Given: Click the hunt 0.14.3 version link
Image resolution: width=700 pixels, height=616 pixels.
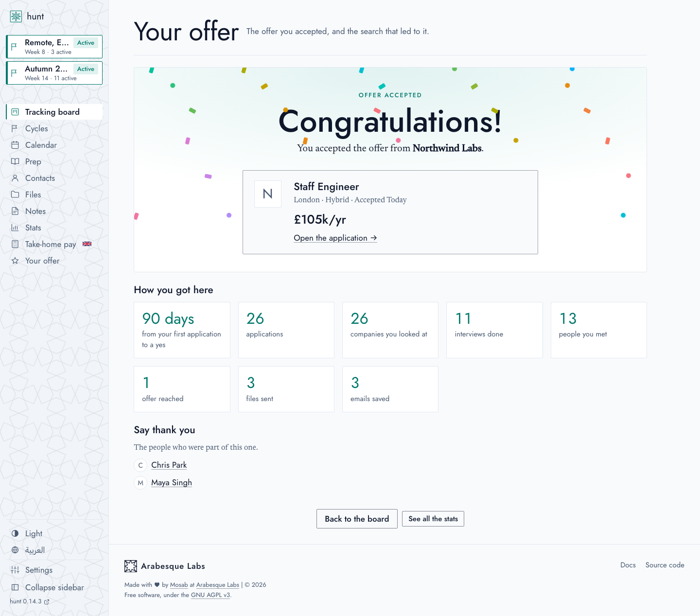Looking at the screenshot, I should (x=30, y=601).
